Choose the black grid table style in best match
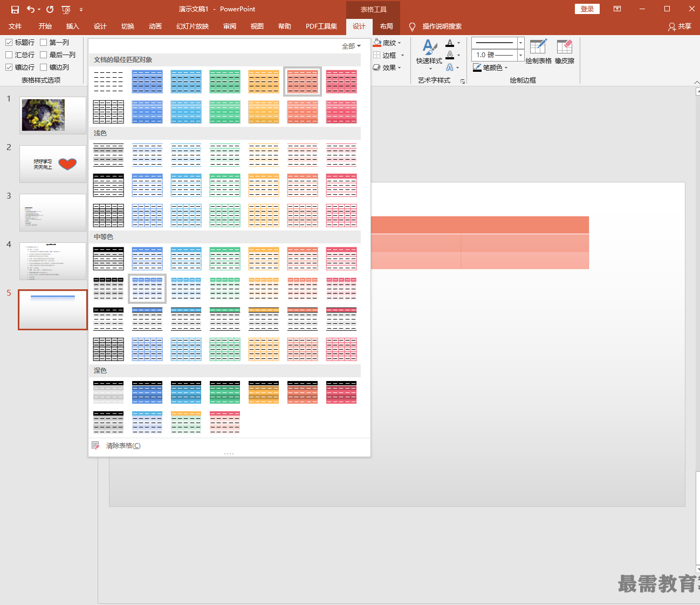 coord(108,112)
